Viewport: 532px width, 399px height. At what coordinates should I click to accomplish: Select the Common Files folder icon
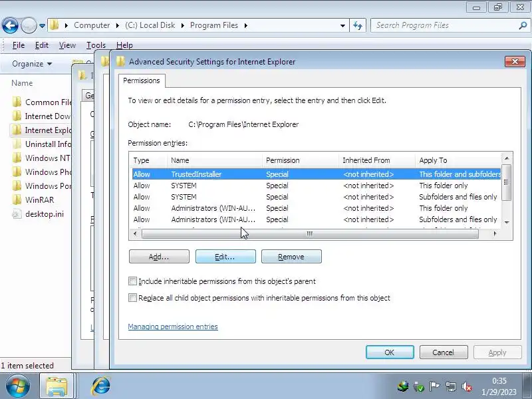tap(17, 102)
